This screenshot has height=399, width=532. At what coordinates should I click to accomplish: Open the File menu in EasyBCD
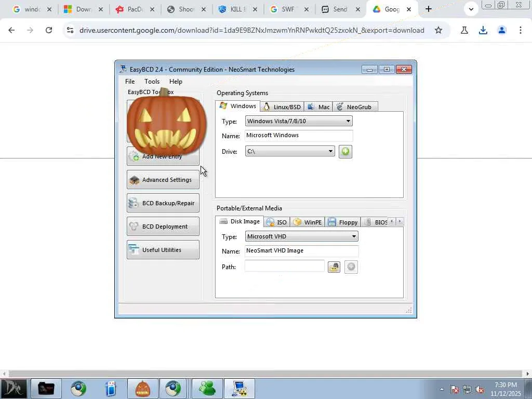click(129, 82)
